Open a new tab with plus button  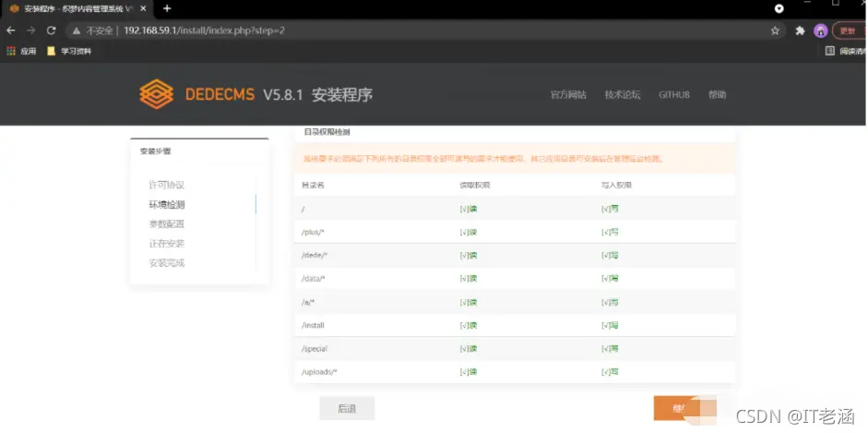click(x=167, y=8)
